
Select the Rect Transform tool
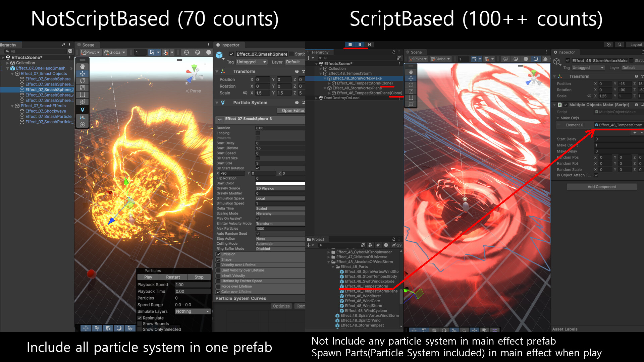click(82, 94)
